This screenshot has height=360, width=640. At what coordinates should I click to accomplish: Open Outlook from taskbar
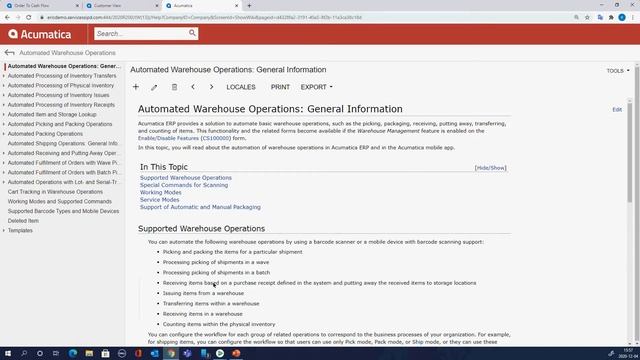coord(154,353)
